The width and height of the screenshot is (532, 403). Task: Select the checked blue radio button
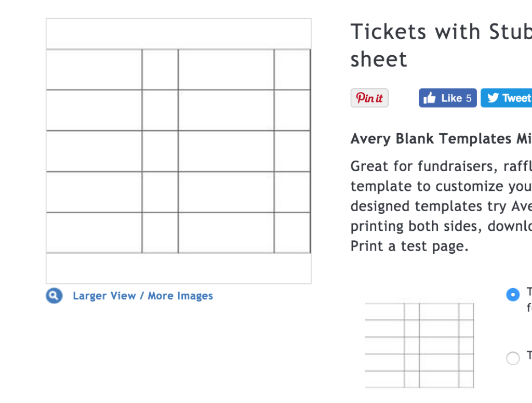click(x=513, y=294)
